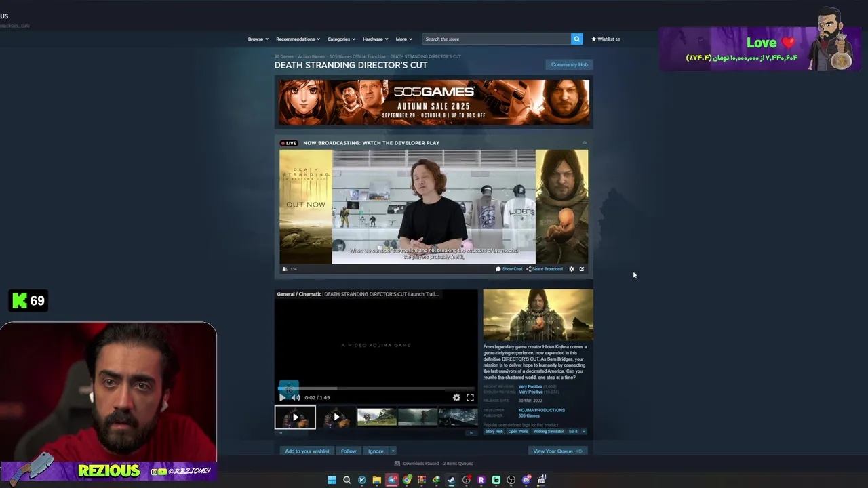The width and height of the screenshot is (868, 488).
Task: Open File Explorer from taskbar
Action: 376,480
